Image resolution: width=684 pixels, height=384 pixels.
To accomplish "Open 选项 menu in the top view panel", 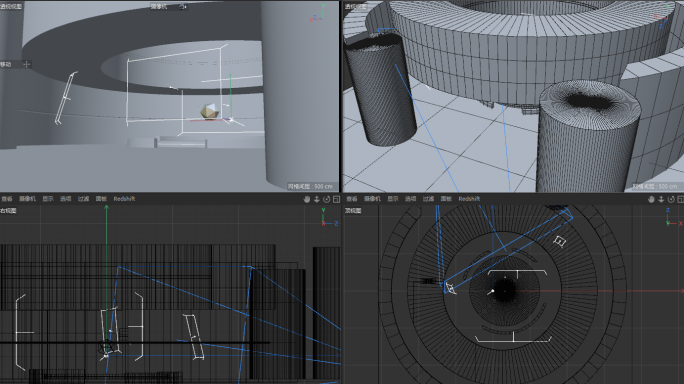I will [410, 199].
